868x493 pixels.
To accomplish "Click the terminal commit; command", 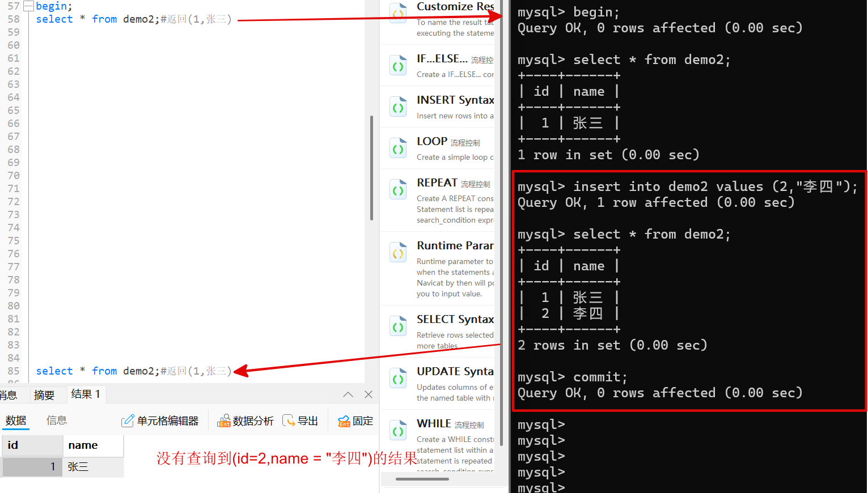I will tap(600, 377).
